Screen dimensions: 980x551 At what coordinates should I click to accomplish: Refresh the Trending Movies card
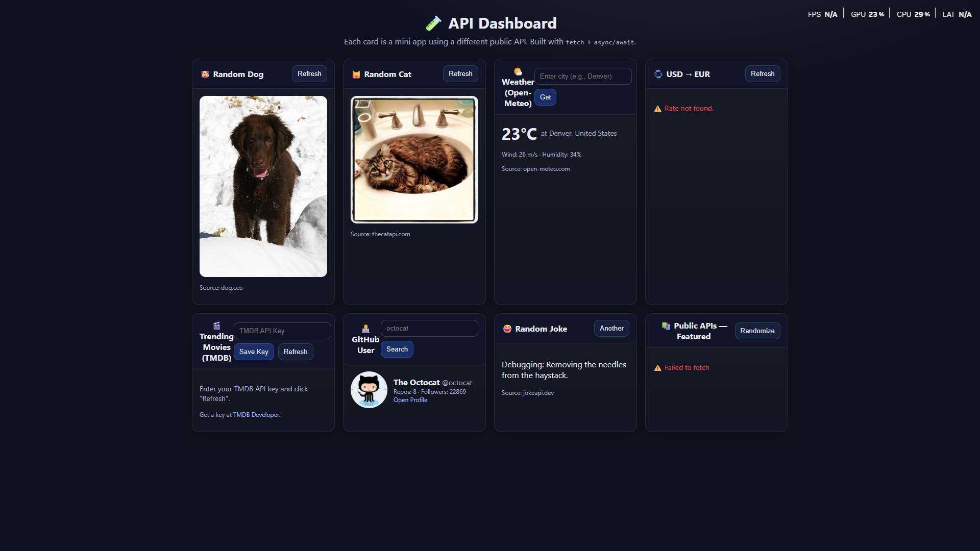(x=296, y=352)
